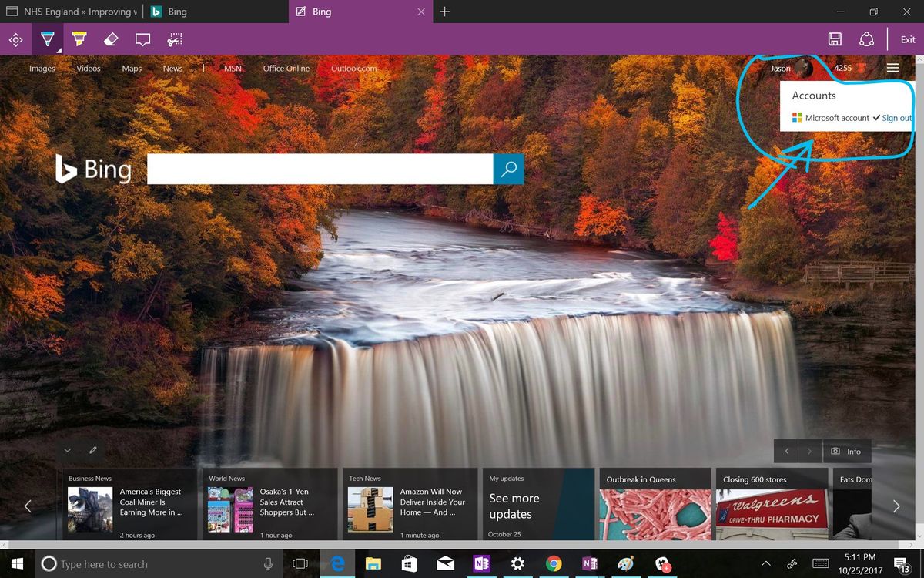Save the web note

pos(834,39)
